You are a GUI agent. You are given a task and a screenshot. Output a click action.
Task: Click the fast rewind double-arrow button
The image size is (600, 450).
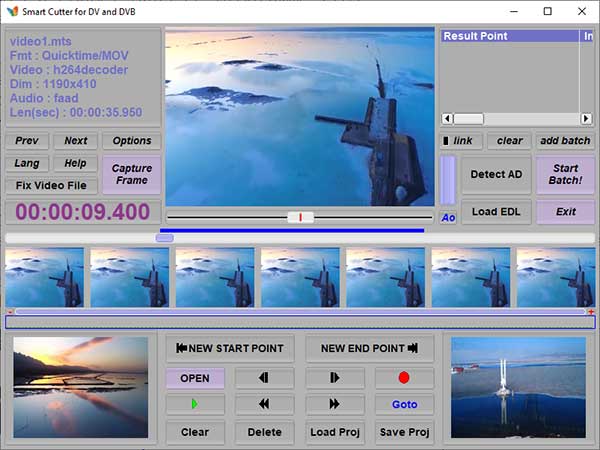point(264,404)
